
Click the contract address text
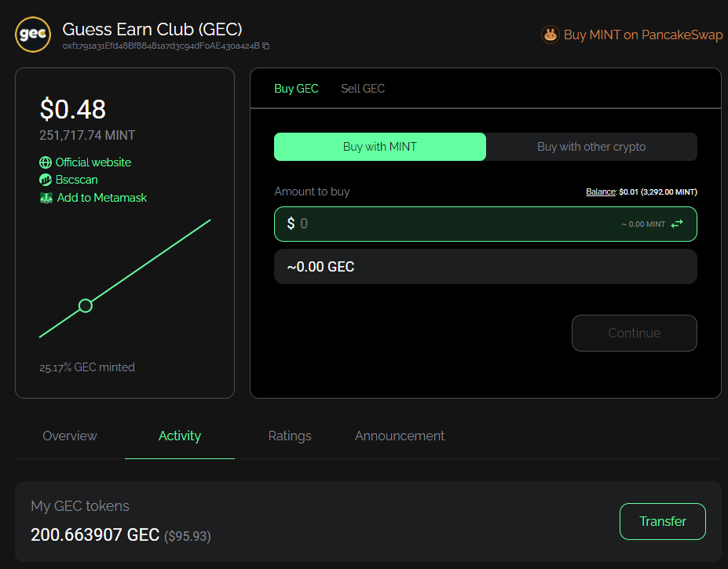coord(161,46)
